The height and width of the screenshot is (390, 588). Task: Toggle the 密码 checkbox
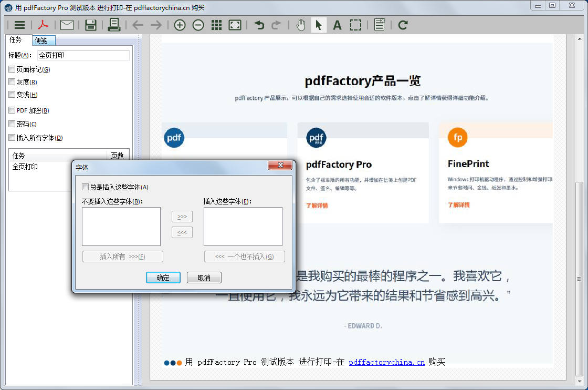pos(12,124)
